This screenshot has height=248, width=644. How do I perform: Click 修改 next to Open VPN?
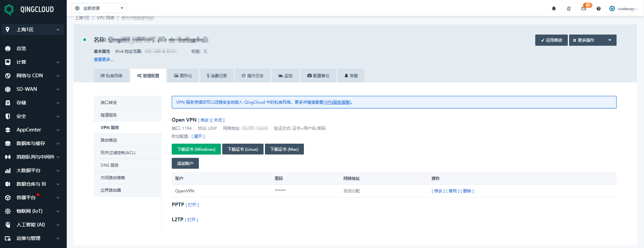205,120
